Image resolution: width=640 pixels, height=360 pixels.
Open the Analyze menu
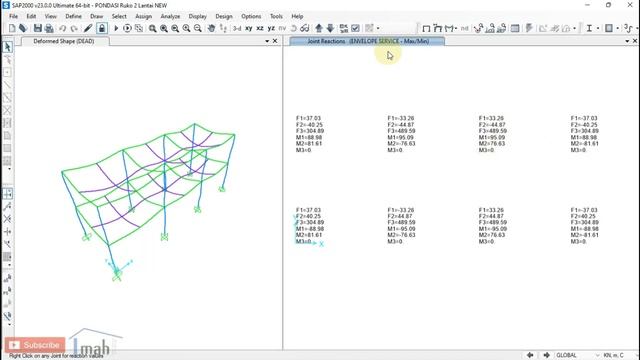click(170, 16)
